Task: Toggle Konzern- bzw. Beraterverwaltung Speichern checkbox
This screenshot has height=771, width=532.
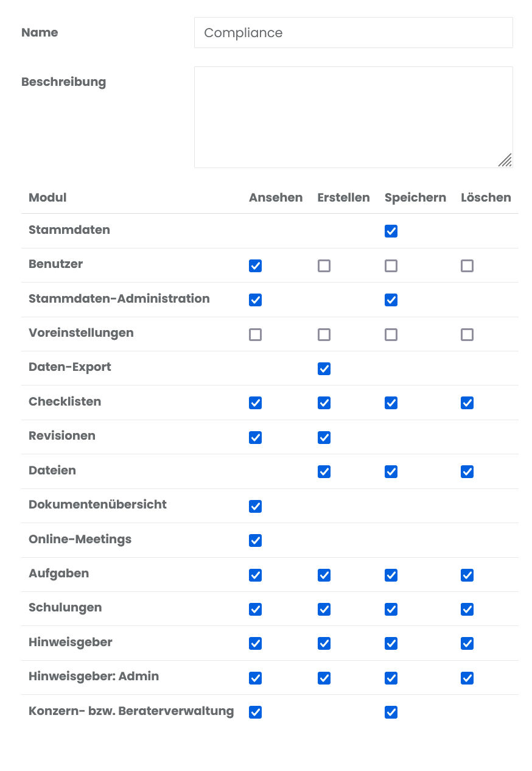Action: (x=391, y=713)
